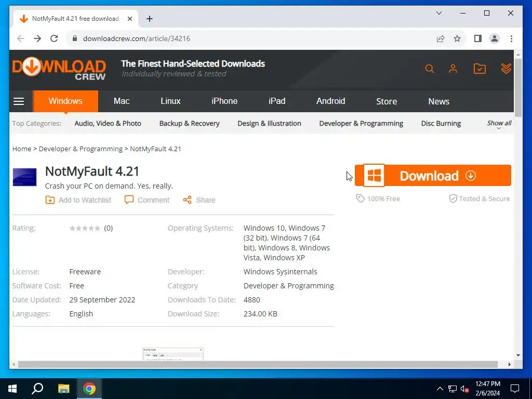Open the site search magnifier icon
This screenshot has height=399, width=532.
(430, 69)
